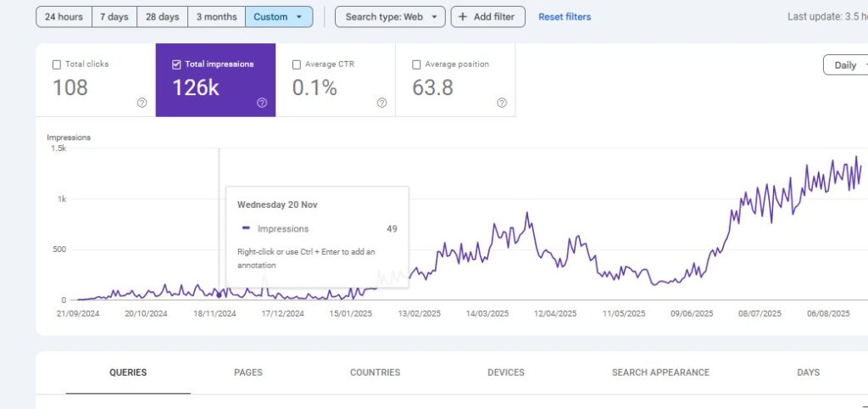Click the 126k impressions value
868x409 pixels.
196,87
